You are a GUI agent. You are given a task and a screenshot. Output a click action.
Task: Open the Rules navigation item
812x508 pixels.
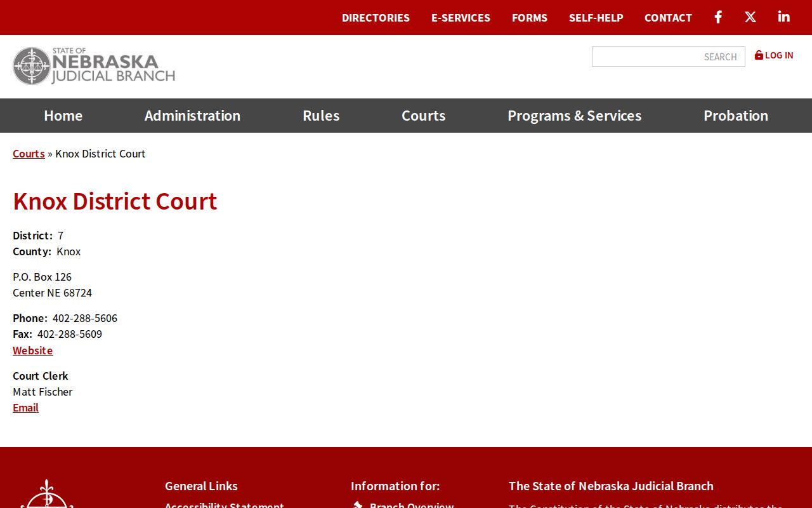pyautogui.click(x=321, y=116)
